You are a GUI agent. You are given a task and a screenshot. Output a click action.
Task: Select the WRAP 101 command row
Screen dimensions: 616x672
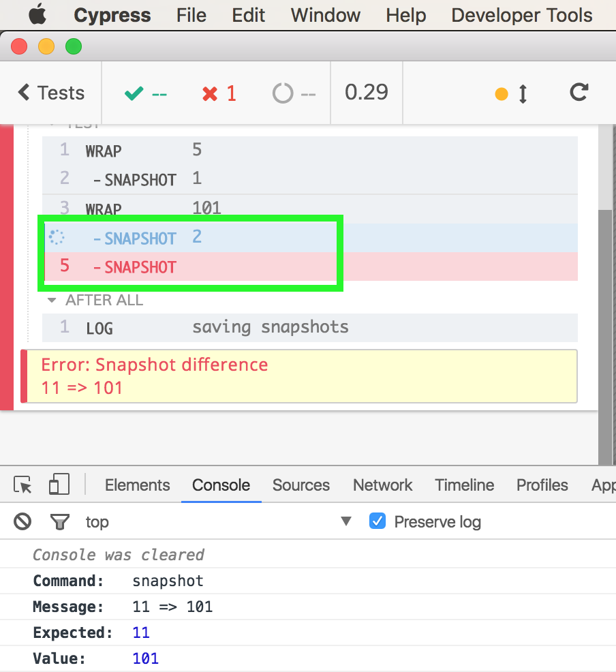(310, 209)
